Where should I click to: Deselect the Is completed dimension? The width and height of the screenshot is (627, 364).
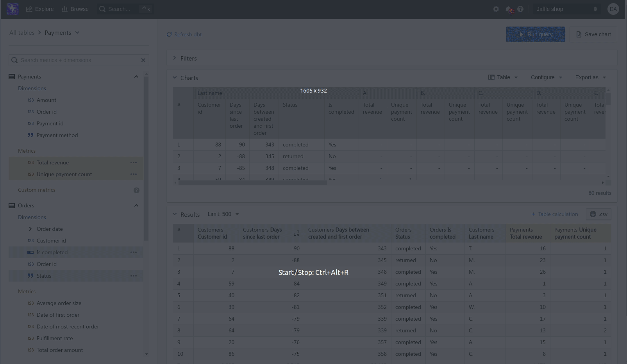point(52,252)
